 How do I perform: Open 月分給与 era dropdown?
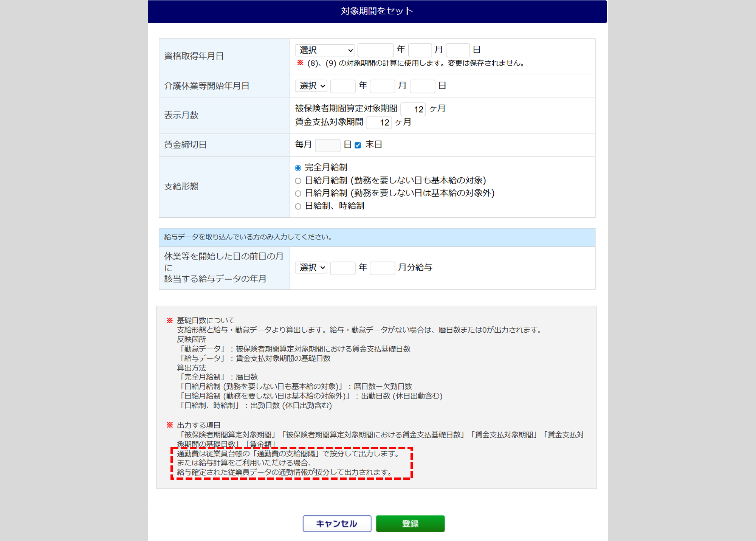pyautogui.click(x=311, y=268)
